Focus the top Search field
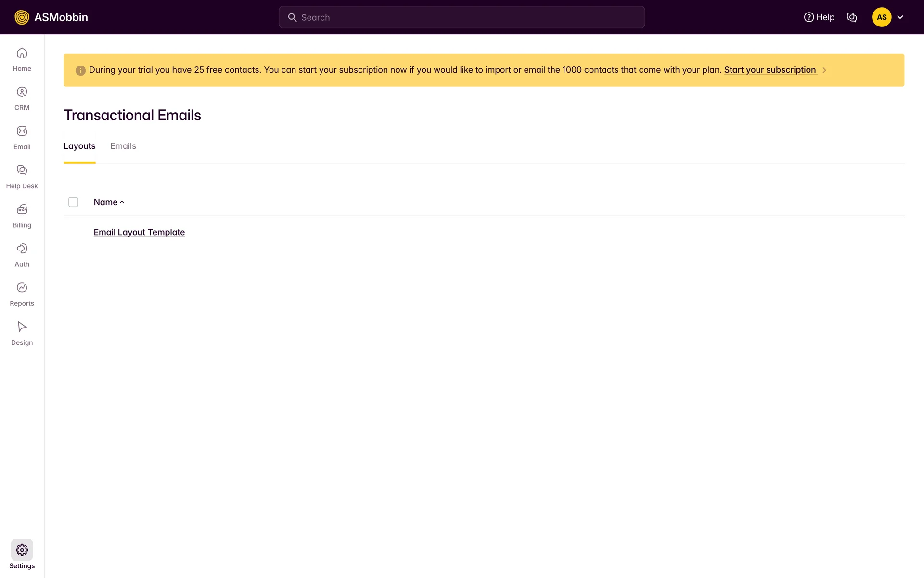Screen dimensions: 924x578 tap(462, 17)
